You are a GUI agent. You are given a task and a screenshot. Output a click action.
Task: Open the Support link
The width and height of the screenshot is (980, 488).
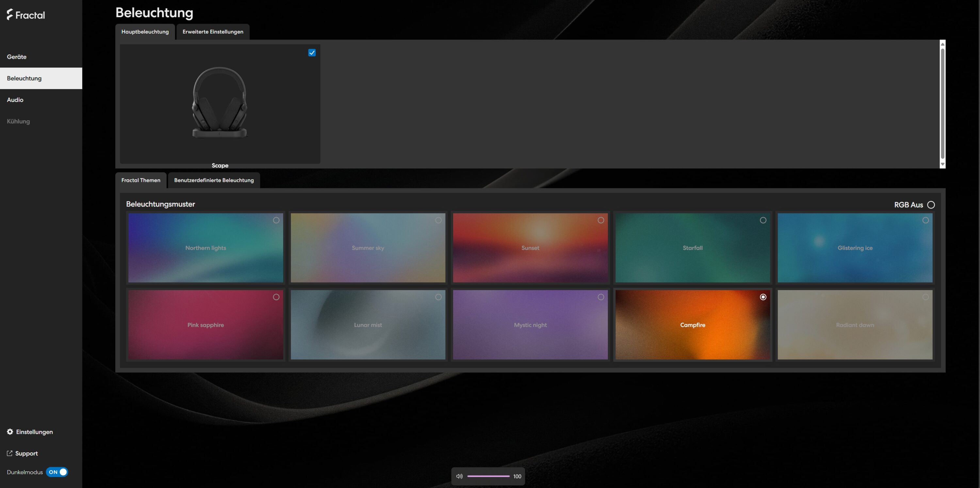26,453
